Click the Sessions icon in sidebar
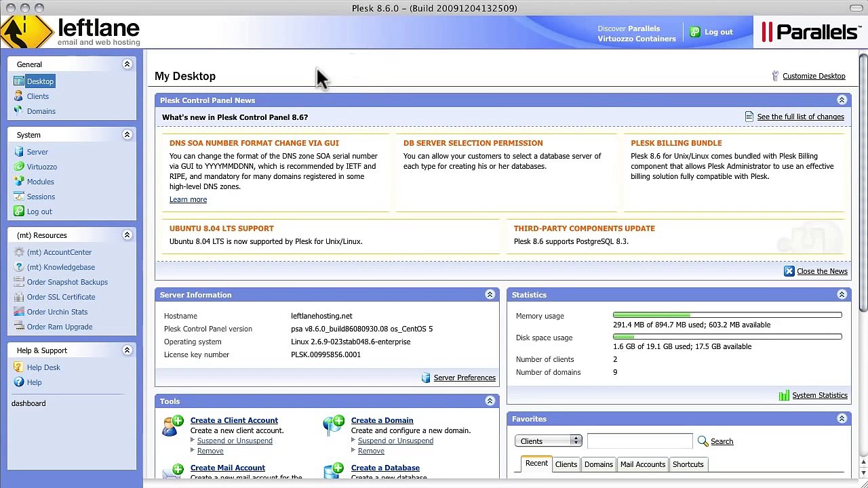 (x=19, y=197)
